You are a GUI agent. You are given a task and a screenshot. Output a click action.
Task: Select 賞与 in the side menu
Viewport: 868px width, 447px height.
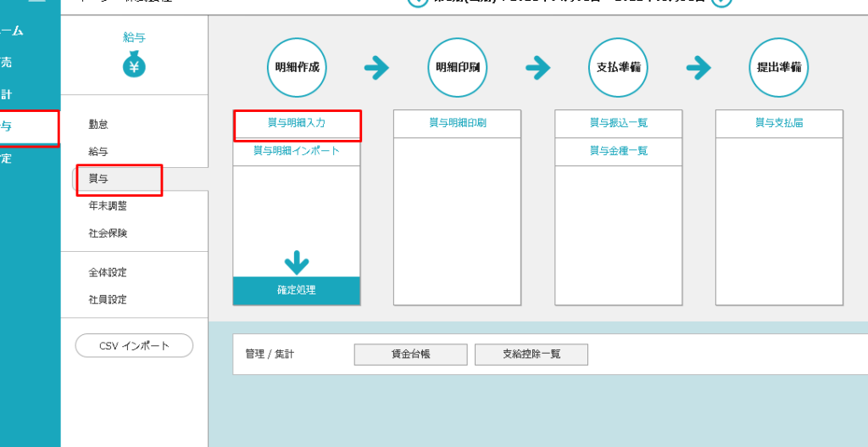coord(98,179)
